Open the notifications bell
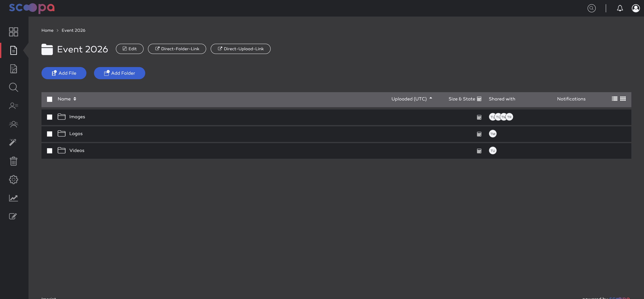Image resolution: width=644 pixels, height=299 pixels. click(620, 8)
